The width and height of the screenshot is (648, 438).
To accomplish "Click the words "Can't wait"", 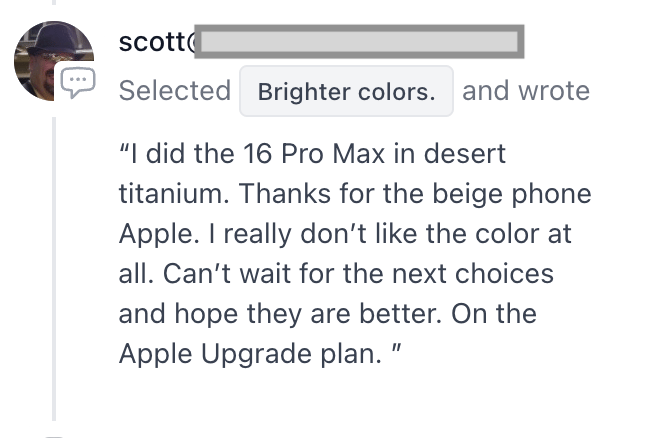I will click(x=227, y=274).
